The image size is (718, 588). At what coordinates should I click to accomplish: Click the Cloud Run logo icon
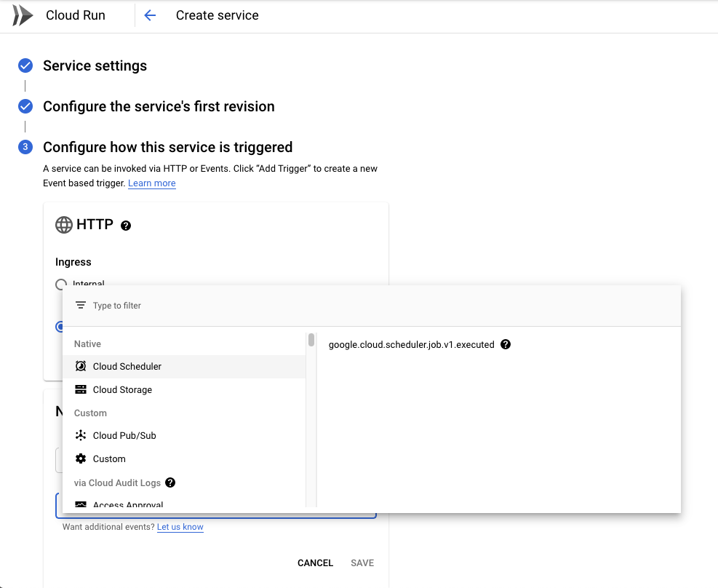pyautogui.click(x=23, y=15)
